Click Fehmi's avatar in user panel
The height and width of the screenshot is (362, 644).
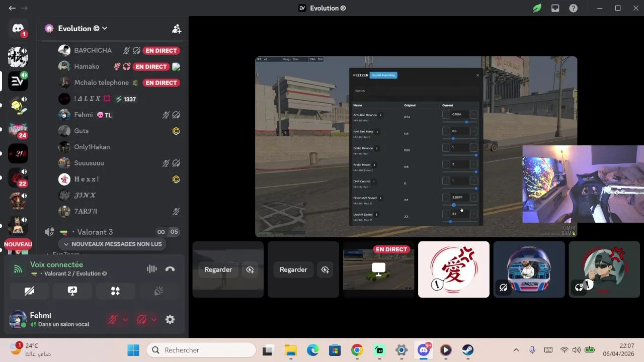18,319
